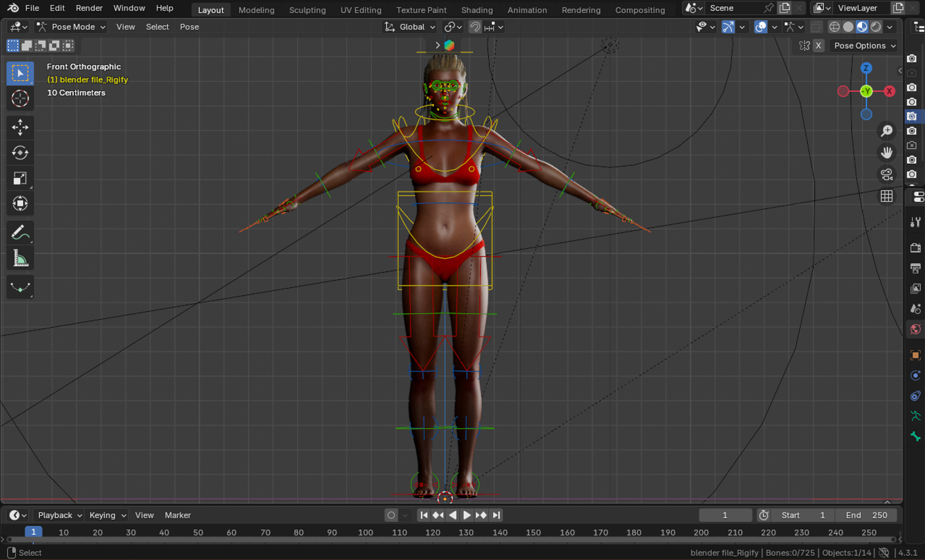Switch to the Sculpting workspace tab
Viewport: 925px width, 560px height.
point(307,10)
